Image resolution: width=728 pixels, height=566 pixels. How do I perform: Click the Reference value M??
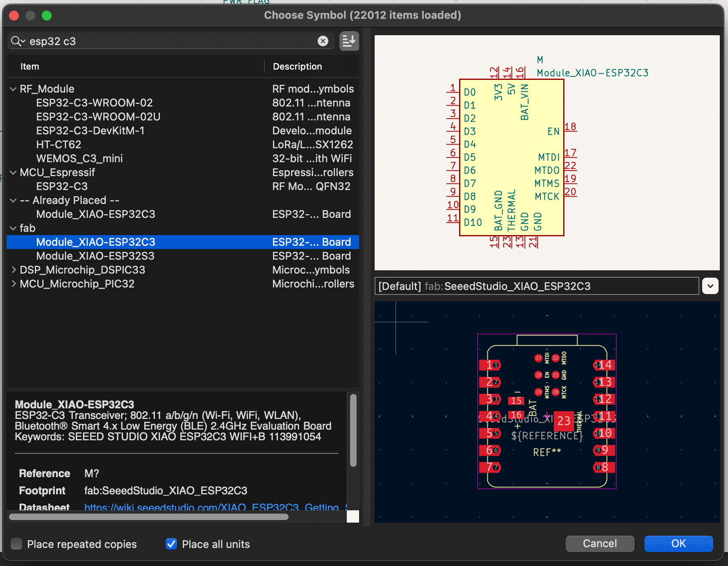(x=92, y=473)
